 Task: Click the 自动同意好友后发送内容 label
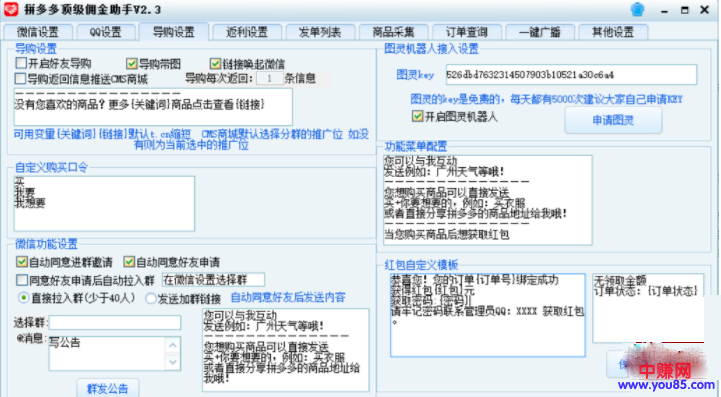coord(288,297)
